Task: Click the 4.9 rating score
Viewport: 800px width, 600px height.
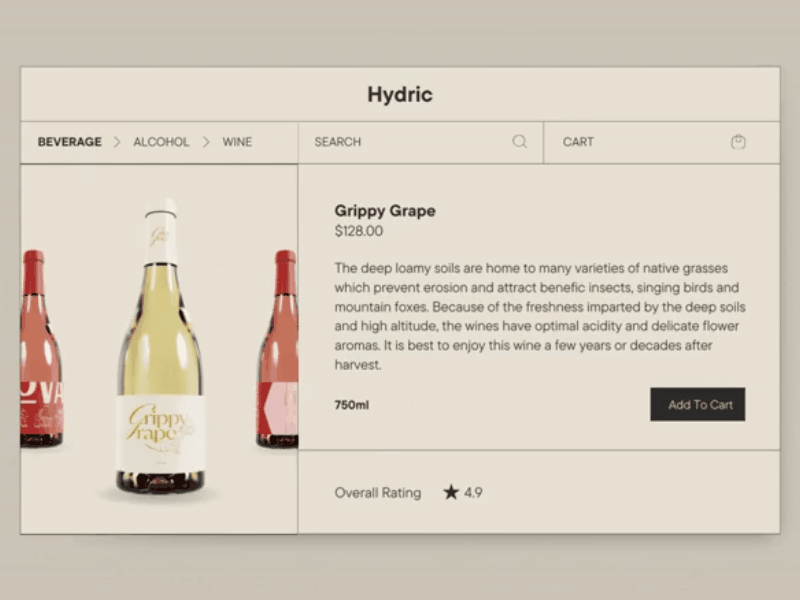Action: (x=473, y=493)
